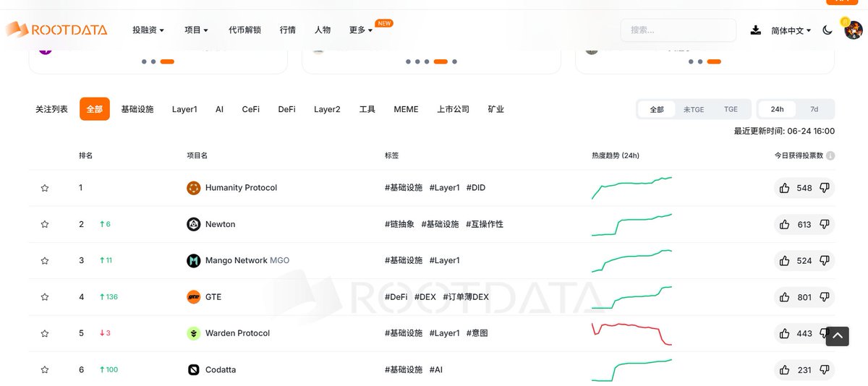Downvote GTE thumbs down
Viewport: 868px width, 386px height.
tap(824, 297)
